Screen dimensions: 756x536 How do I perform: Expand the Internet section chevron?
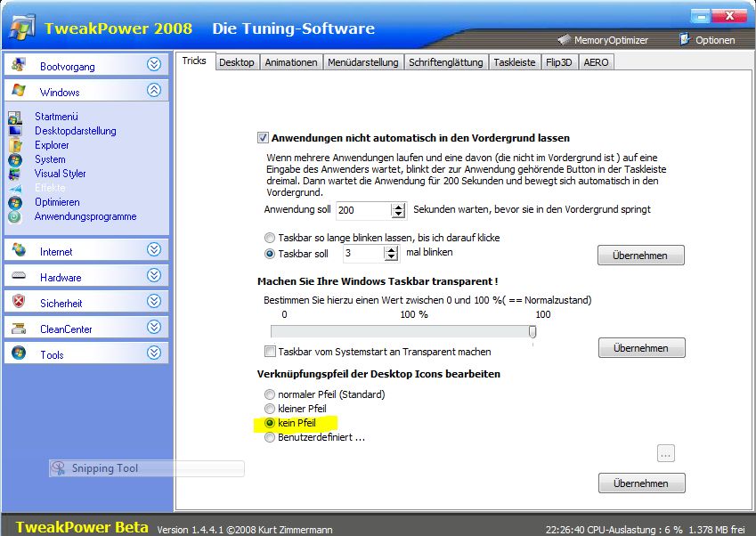click(154, 249)
